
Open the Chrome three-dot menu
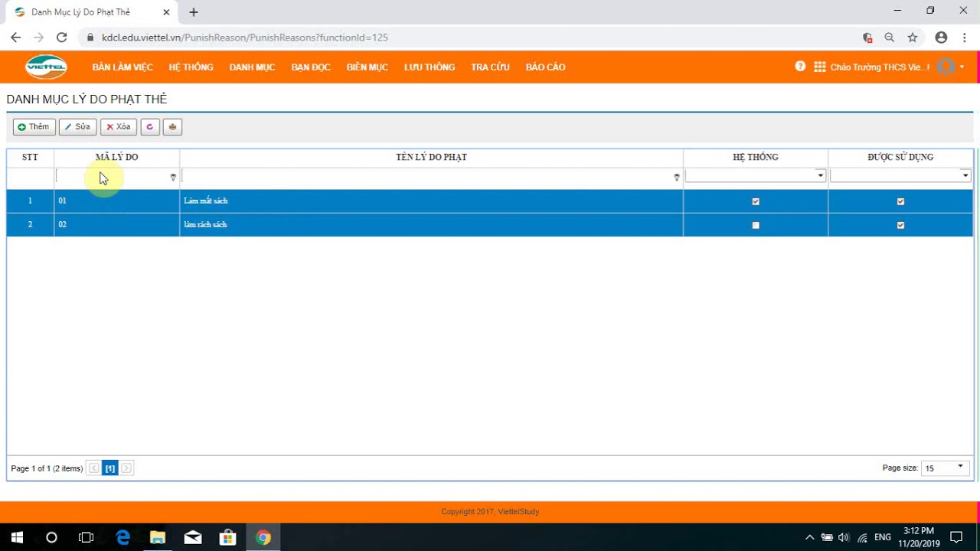point(966,37)
